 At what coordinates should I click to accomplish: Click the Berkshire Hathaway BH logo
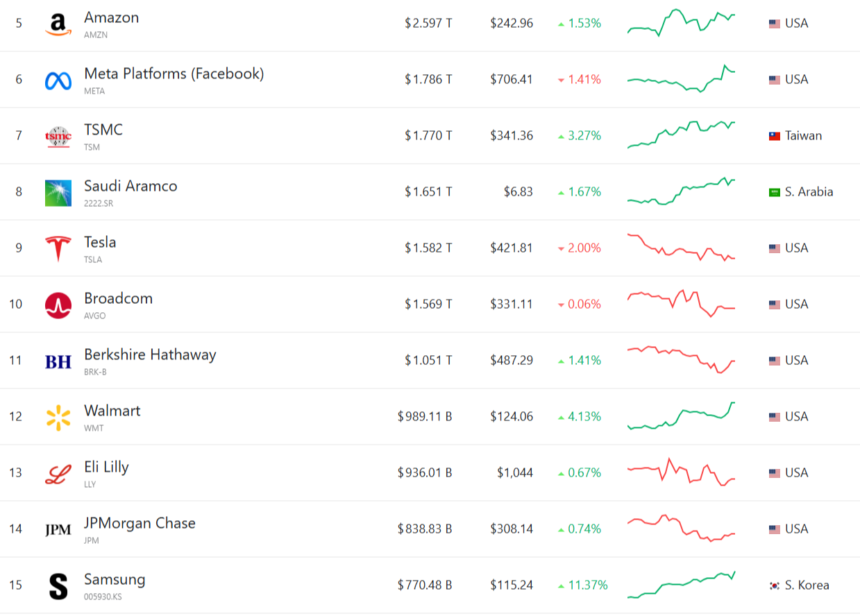click(58, 361)
